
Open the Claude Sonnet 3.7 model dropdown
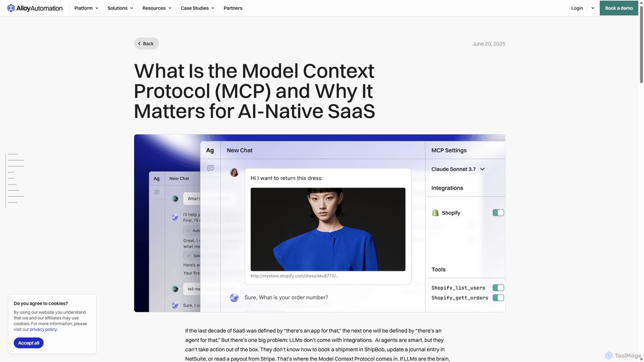tap(458, 169)
